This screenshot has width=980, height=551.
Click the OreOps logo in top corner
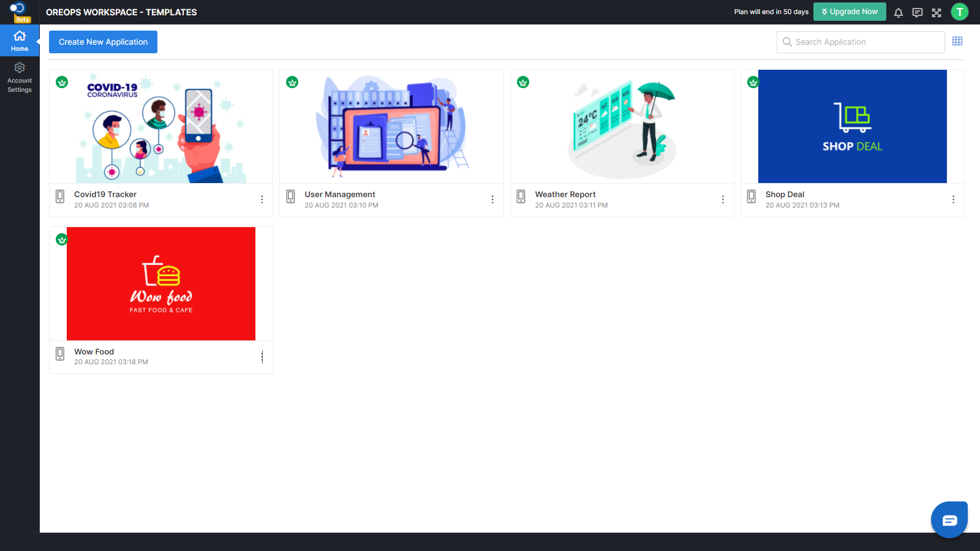[18, 9]
